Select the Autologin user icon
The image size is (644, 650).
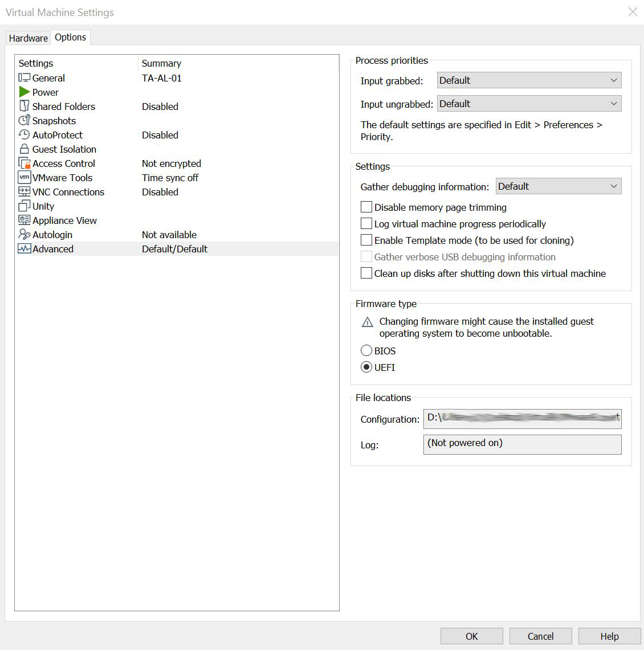[24, 235]
